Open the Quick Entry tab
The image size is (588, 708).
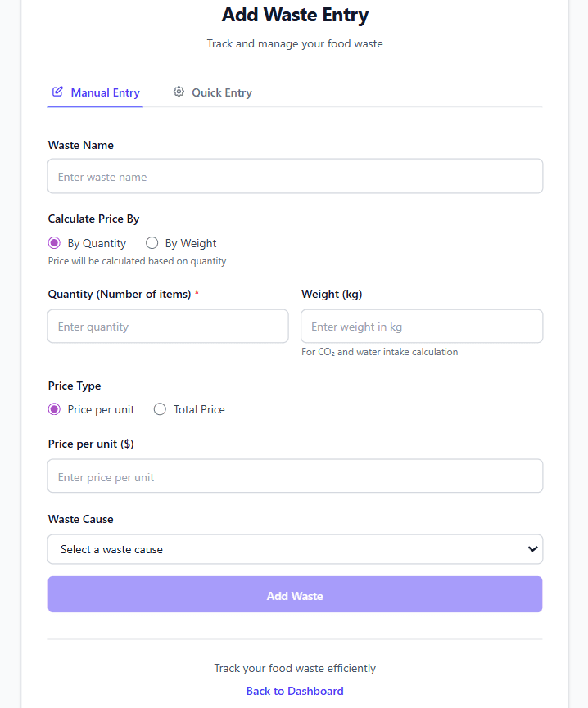tap(213, 92)
